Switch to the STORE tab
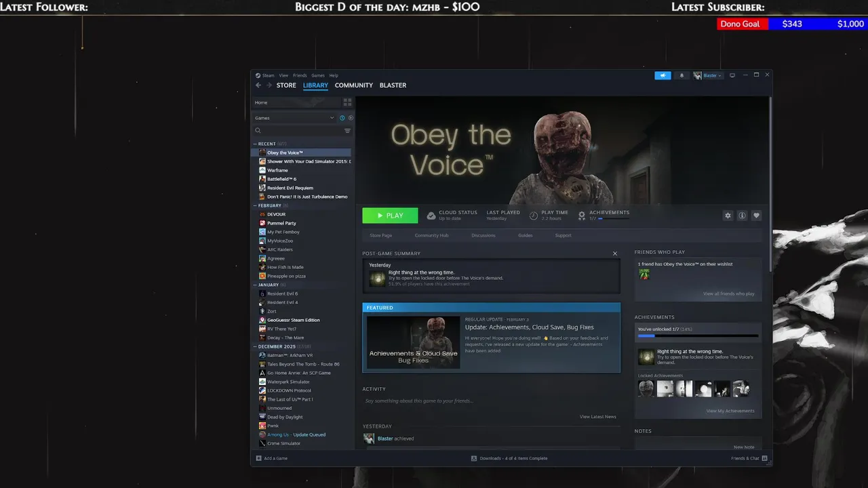 286,85
